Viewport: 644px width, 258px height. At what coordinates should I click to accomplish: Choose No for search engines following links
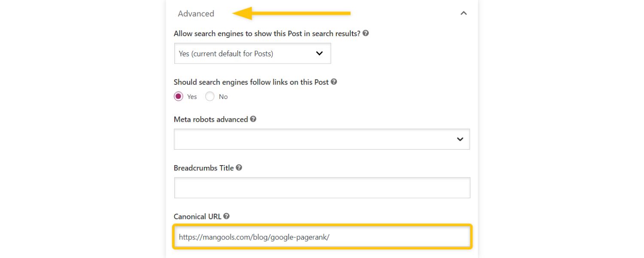tap(210, 96)
